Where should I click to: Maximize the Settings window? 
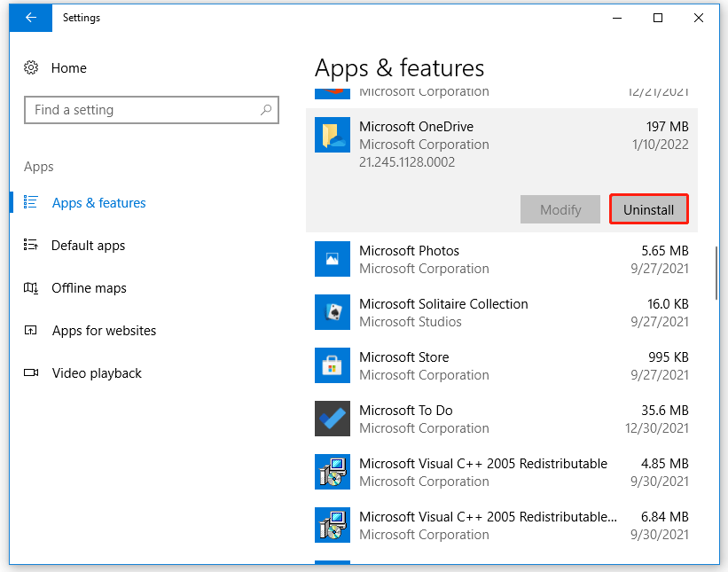(658, 18)
